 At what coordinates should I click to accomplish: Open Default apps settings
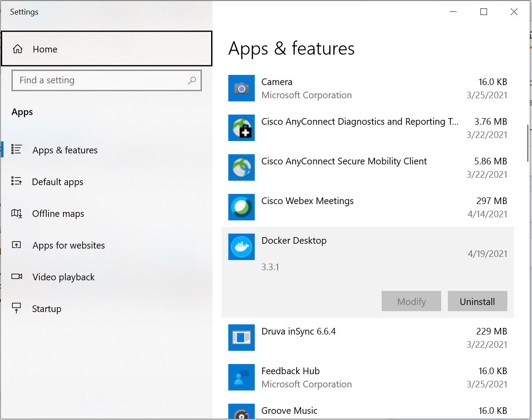point(57,182)
